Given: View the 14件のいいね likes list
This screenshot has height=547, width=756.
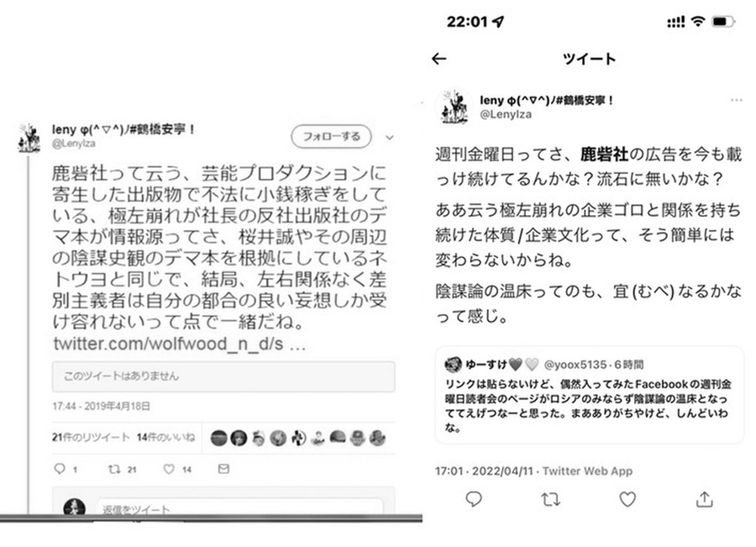Looking at the screenshot, I should point(165,438).
